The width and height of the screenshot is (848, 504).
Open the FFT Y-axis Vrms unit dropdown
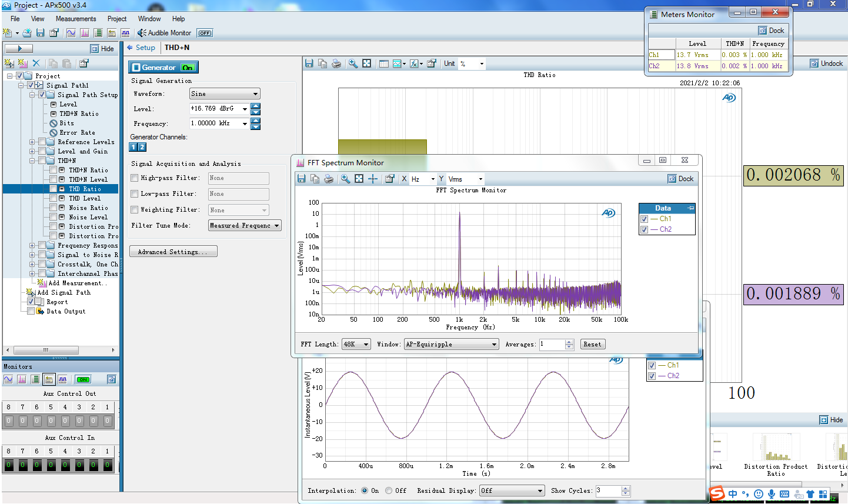465,179
